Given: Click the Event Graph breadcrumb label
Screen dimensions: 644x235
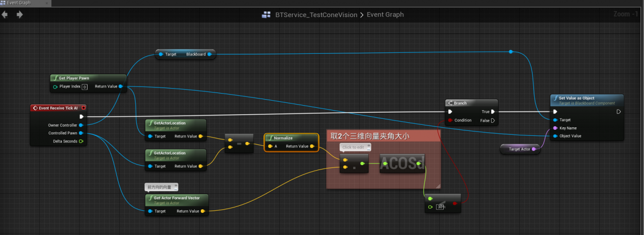Looking at the screenshot, I should coord(385,15).
